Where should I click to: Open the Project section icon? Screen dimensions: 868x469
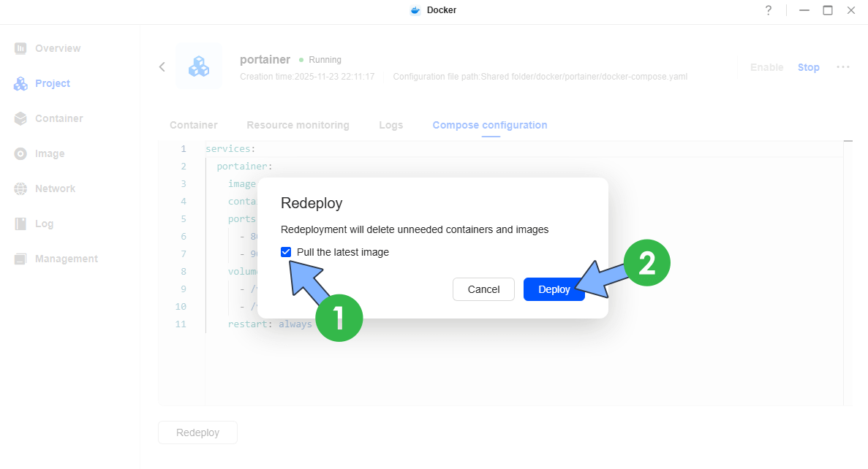pos(20,84)
